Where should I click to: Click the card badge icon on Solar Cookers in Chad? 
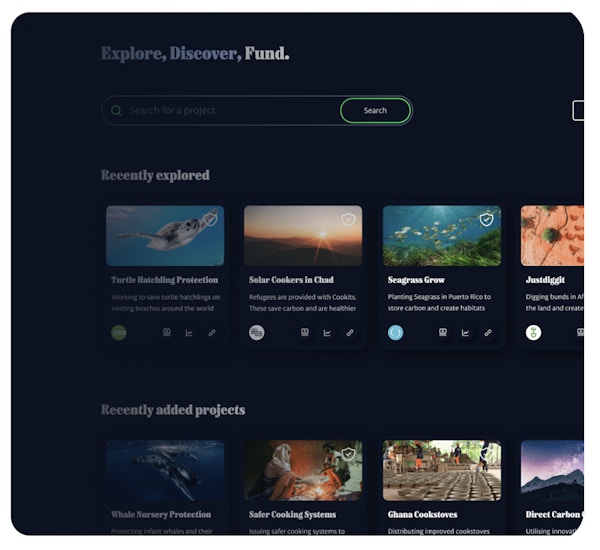(x=305, y=332)
